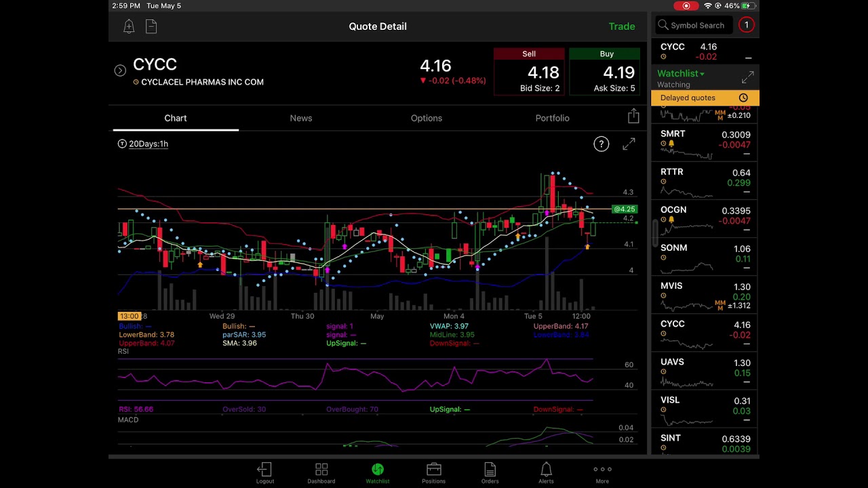
Task: Open the Watchlist icon in bottom bar
Action: tap(378, 473)
